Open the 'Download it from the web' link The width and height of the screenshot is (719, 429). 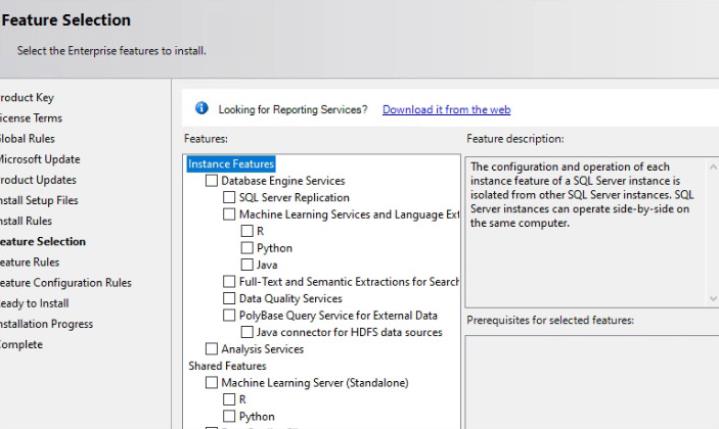[446, 110]
